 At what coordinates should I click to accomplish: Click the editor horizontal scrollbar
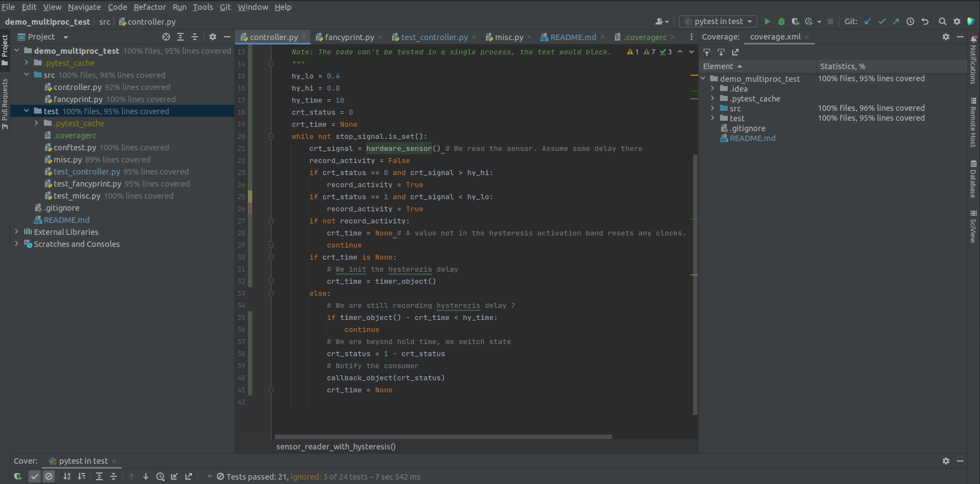[x=443, y=437]
